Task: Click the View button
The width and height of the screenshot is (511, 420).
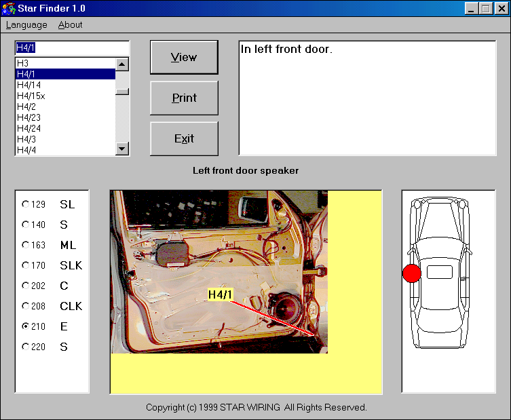Action: [184, 58]
